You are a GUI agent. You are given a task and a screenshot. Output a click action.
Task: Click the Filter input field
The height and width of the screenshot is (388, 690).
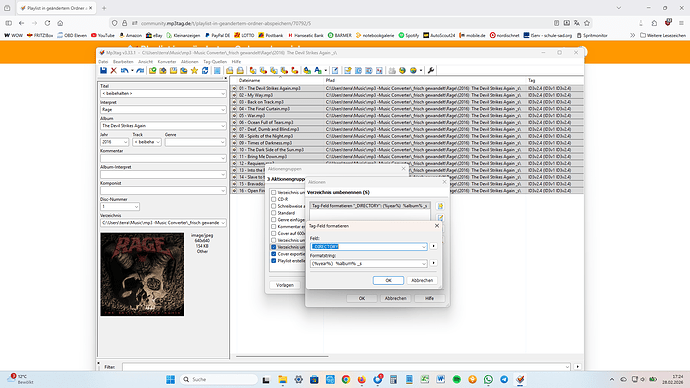point(346,367)
